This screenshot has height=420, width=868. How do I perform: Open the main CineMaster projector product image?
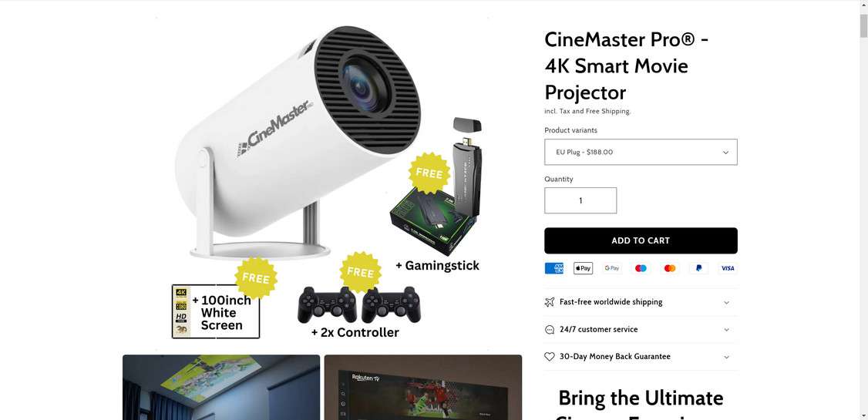pos(322,183)
